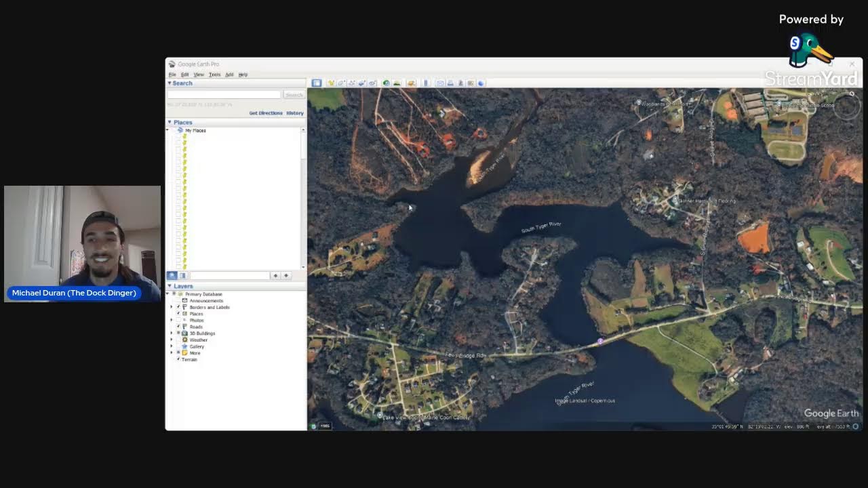
Task: Start the Record a Tour tool
Action: pos(372,83)
